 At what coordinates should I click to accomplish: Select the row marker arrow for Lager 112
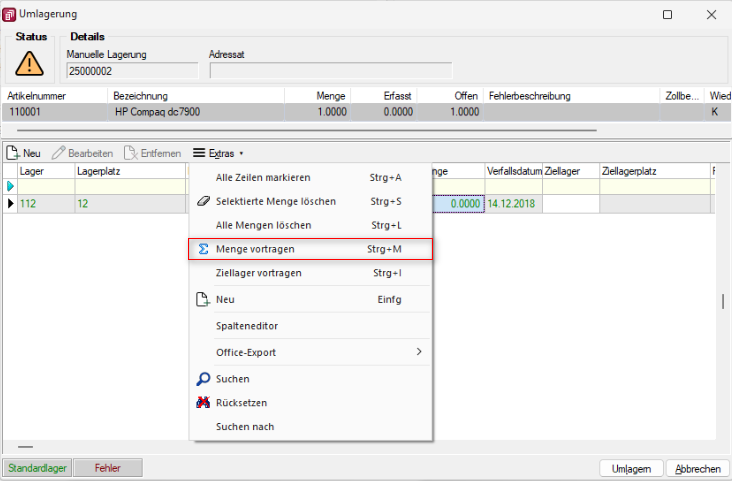click(x=11, y=204)
